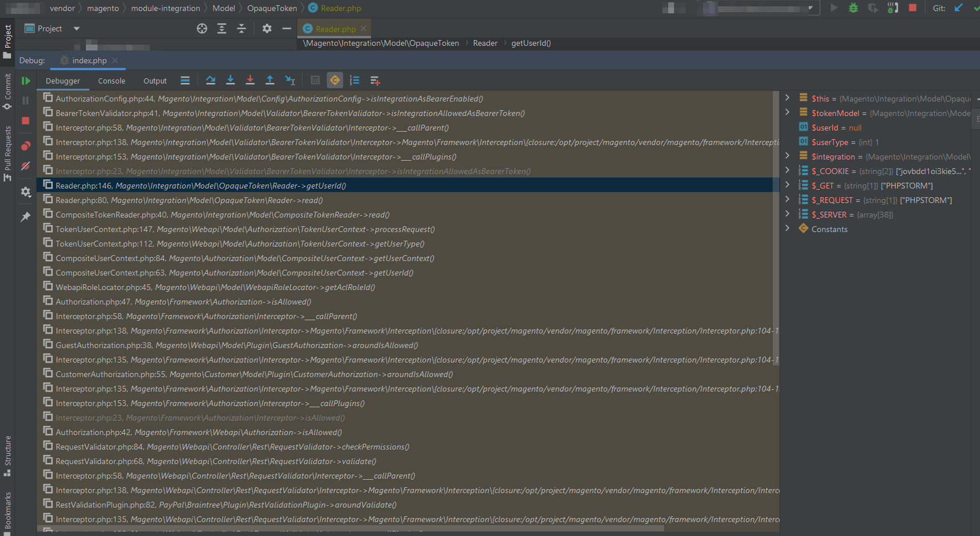The height and width of the screenshot is (536, 980).
Task: Open the Project panel options gear
Action: (267, 28)
